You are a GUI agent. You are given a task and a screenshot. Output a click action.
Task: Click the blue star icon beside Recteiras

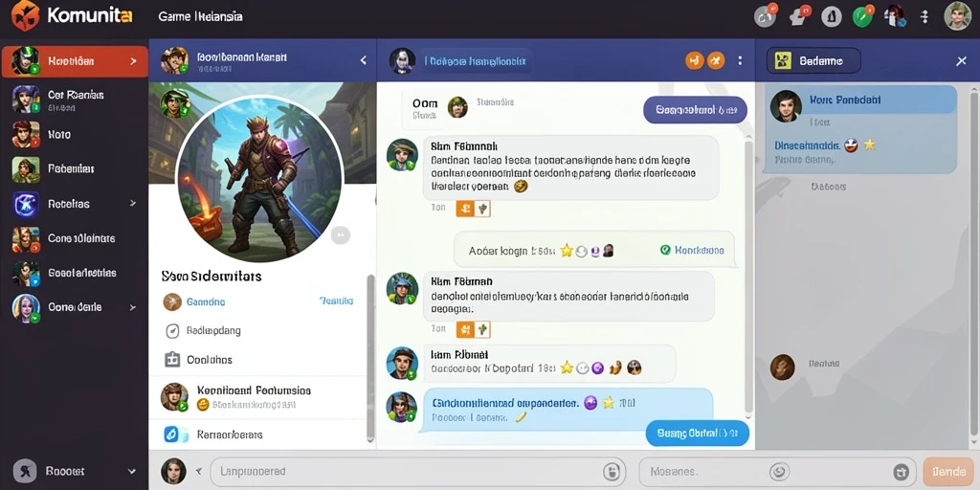pyautogui.click(x=26, y=204)
